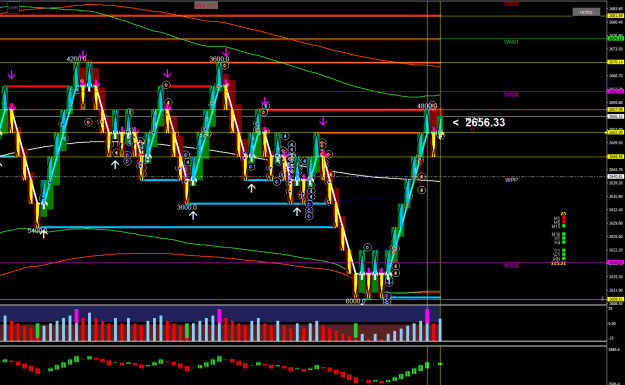Click the WR61 pivot level label
625x385 pixels.
click(511, 42)
